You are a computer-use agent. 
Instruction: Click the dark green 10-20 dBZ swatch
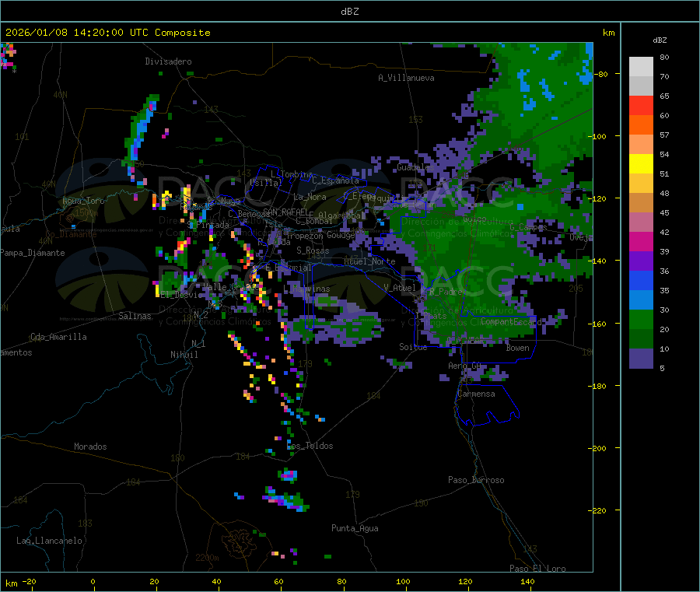(641, 339)
